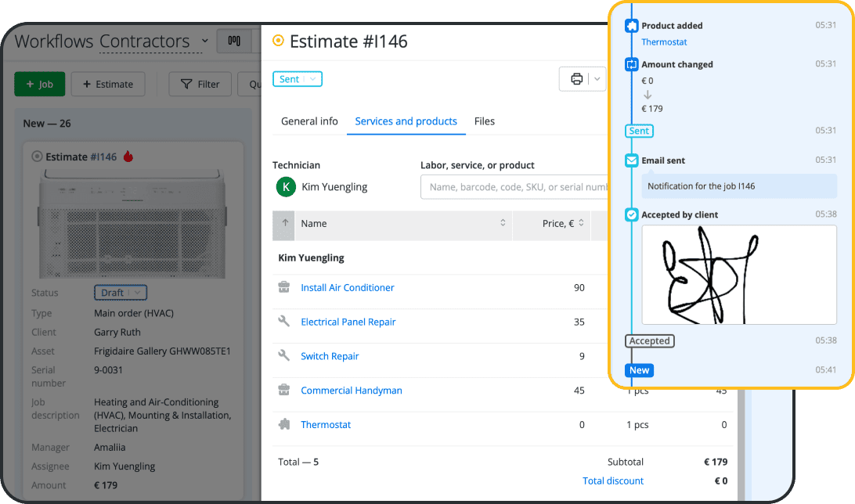Click the flame icon beside Estimate #I146
The image size is (855, 504).
coord(128,157)
